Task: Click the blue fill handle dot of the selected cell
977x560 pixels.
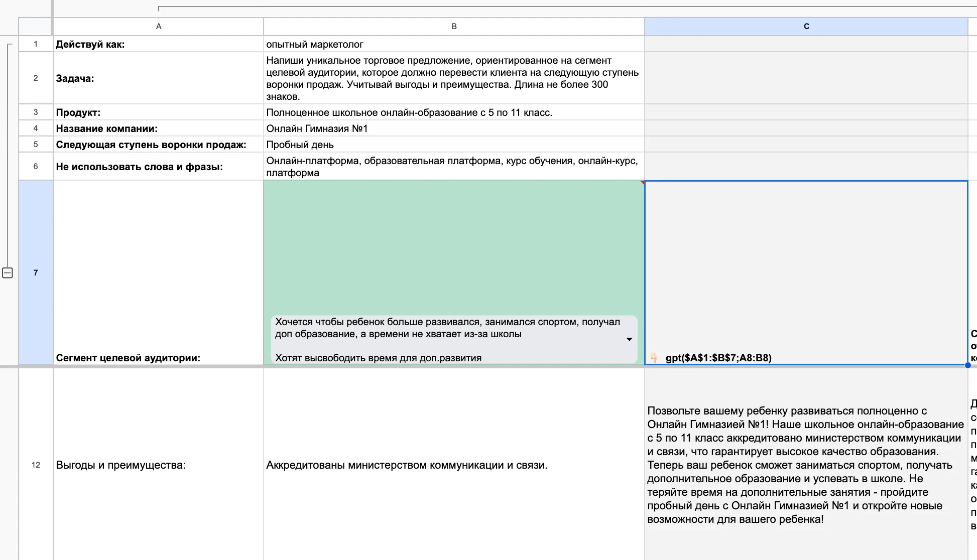Action: click(x=967, y=365)
